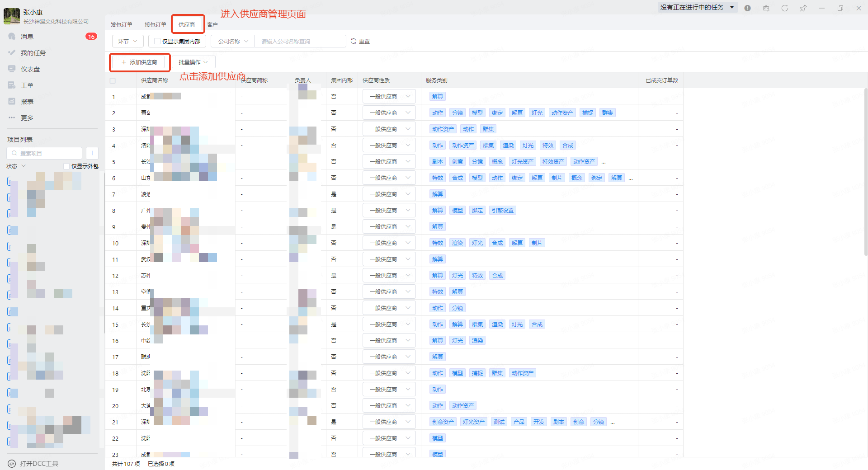Click the refresh icon in title bar
The height and width of the screenshot is (470, 868).
point(784,8)
